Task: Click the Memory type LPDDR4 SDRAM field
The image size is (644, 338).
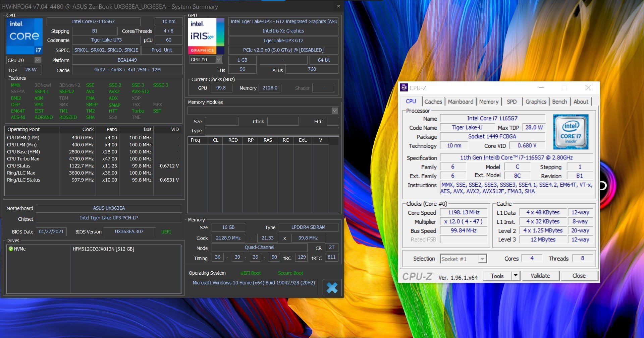Action: point(308,227)
